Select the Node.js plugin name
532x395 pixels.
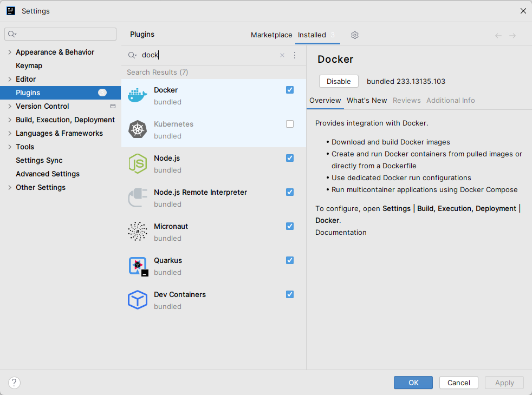pos(167,158)
